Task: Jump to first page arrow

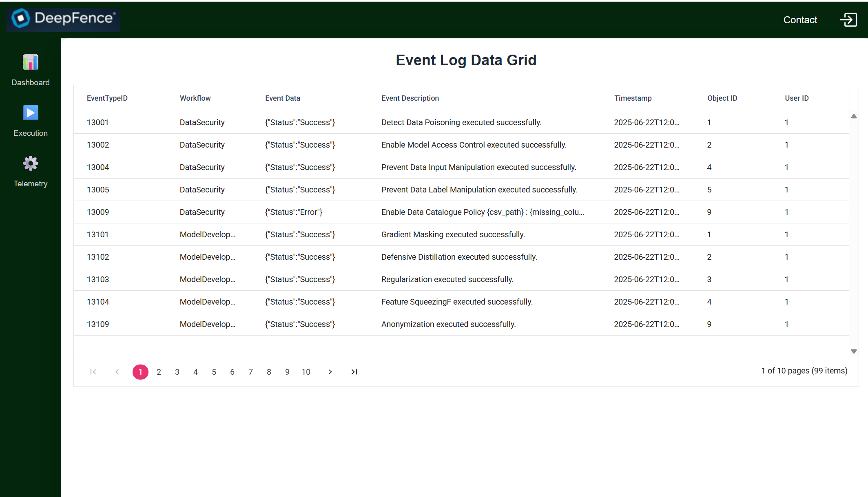Action: [93, 372]
